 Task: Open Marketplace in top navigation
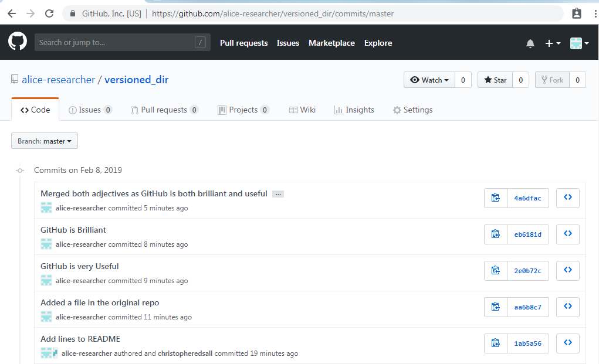331,43
